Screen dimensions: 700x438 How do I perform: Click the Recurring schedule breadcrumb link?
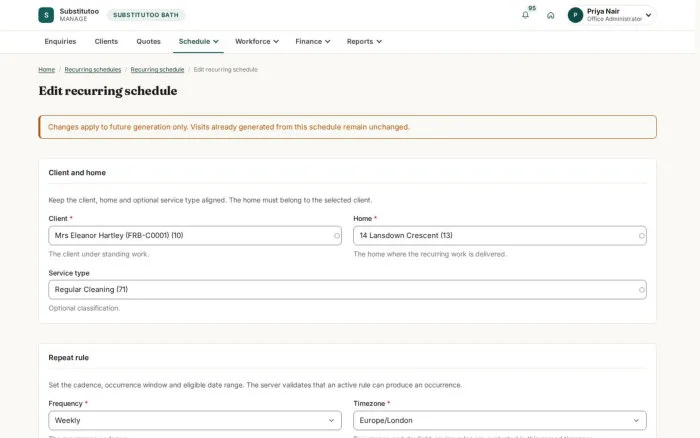point(157,70)
